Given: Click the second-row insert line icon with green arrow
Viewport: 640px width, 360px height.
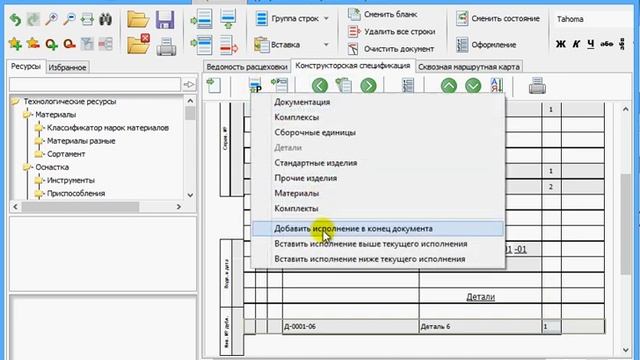Looking at the screenshot, I should (x=202, y=45).
